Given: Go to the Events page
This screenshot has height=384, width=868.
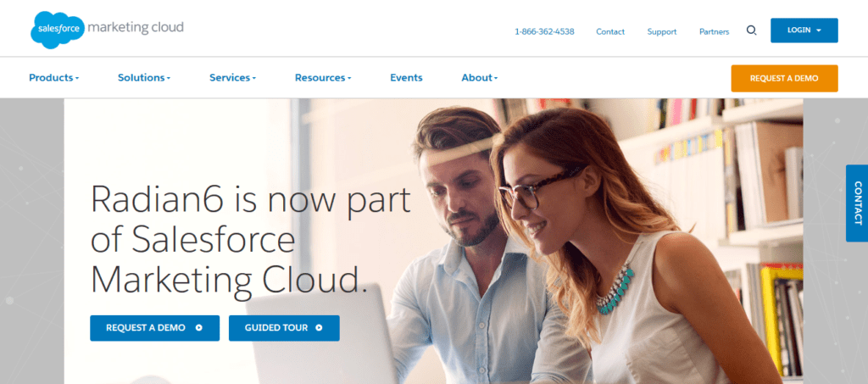Looking at the screenshot, I should click(406, 78).
